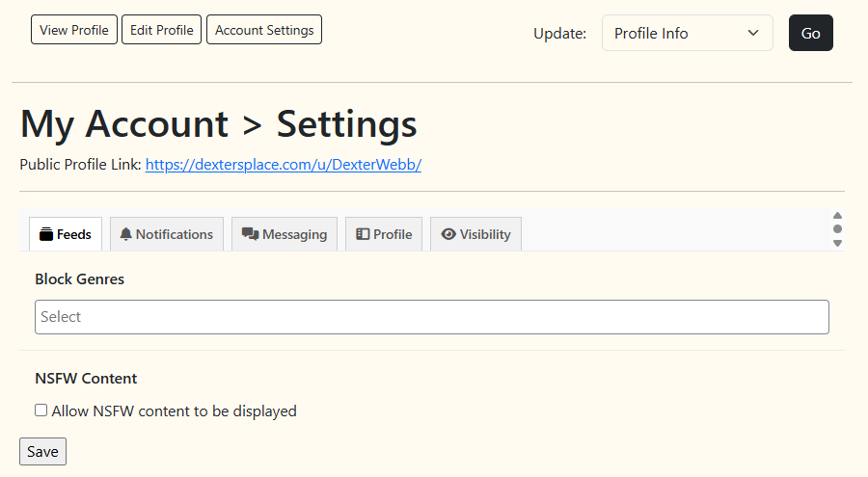Click the circle dot between scroll arrows
Screen dimensions: 868x477
point(837,229)
